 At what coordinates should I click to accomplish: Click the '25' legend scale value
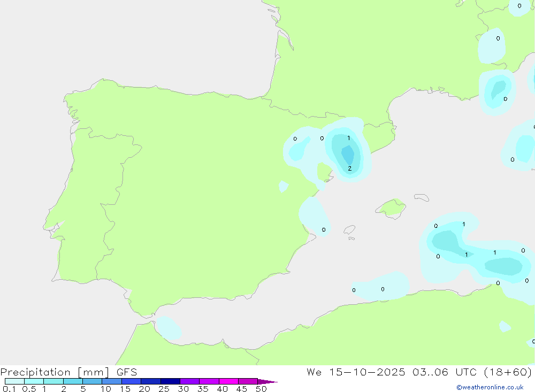point(164,389)
